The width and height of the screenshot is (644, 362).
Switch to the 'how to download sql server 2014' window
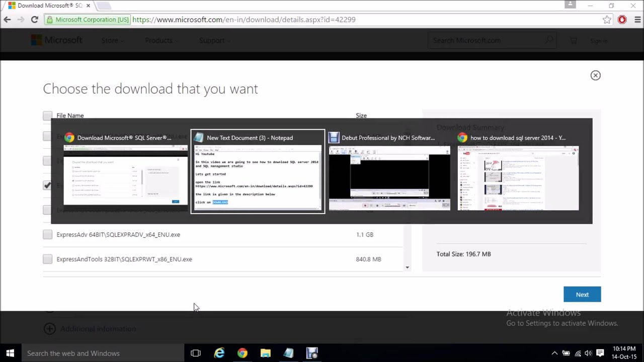[x=518, y=171]
